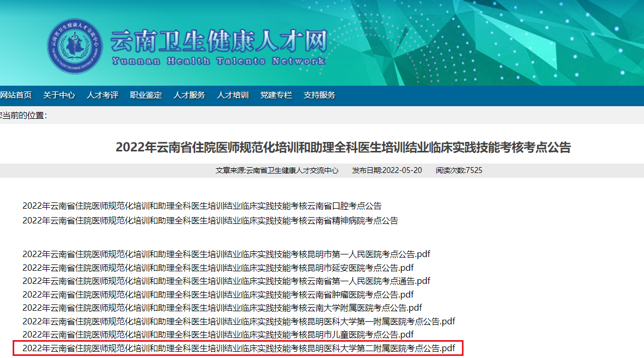Open 云南省第一人民医院考点通告.pdf link
Viewport: 644px width, 358px height.
[226, 281]
